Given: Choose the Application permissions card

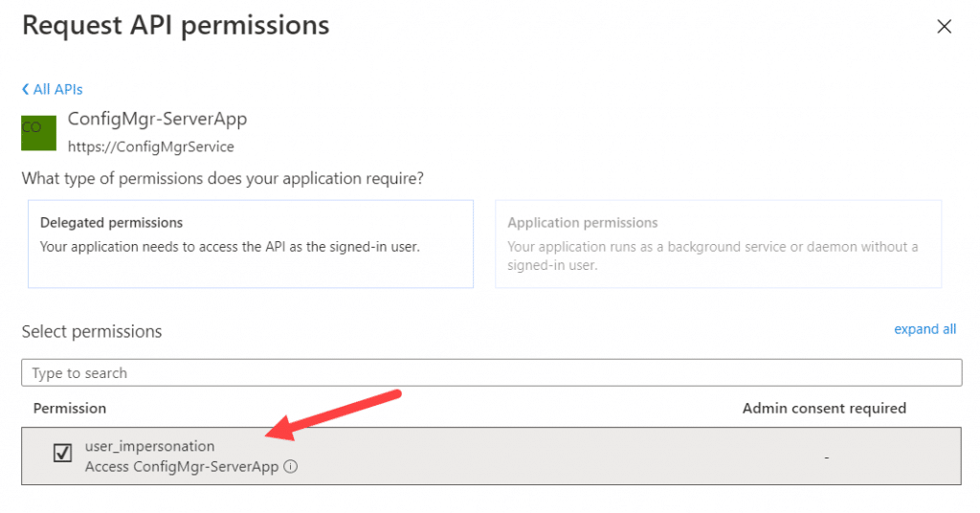Looking at the screenshot, I should 718,244.
